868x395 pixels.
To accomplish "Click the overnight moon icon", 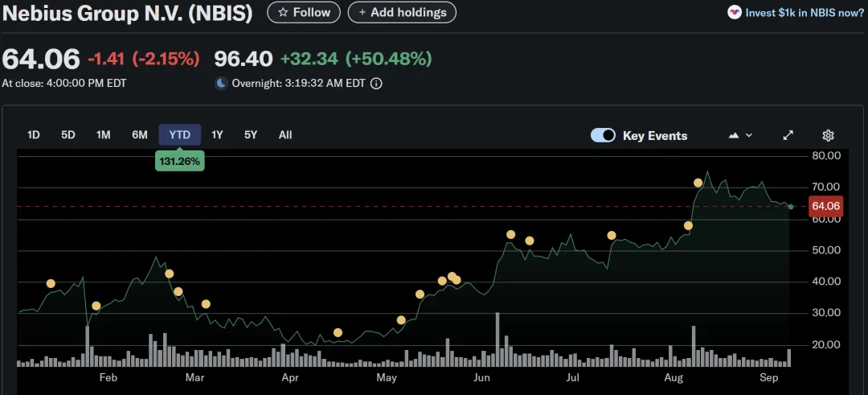I will [x=222, y=84].
